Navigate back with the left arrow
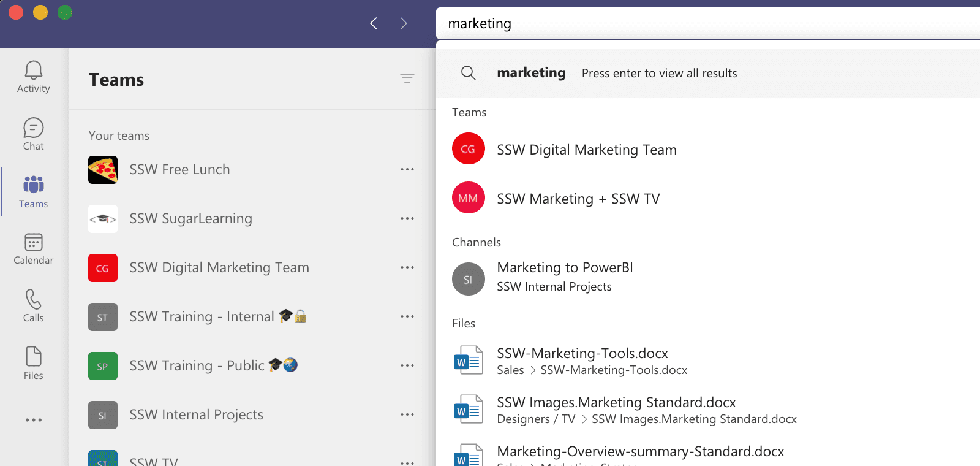Screen dimensions: 980x466 pyautogui.click(x=374, y=23)
